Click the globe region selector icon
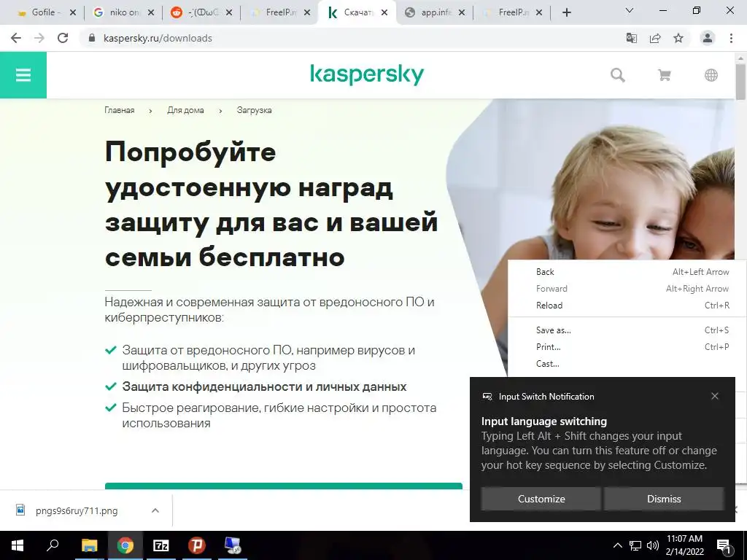Image resolution: width=747 pixels, height=560 pixels. coord(711,75)
